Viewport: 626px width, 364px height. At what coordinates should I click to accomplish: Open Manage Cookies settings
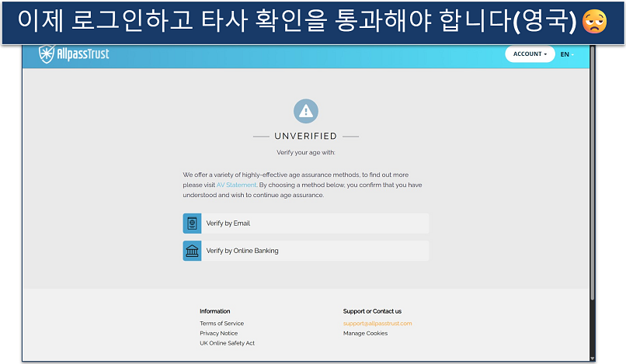pos(365,333)
